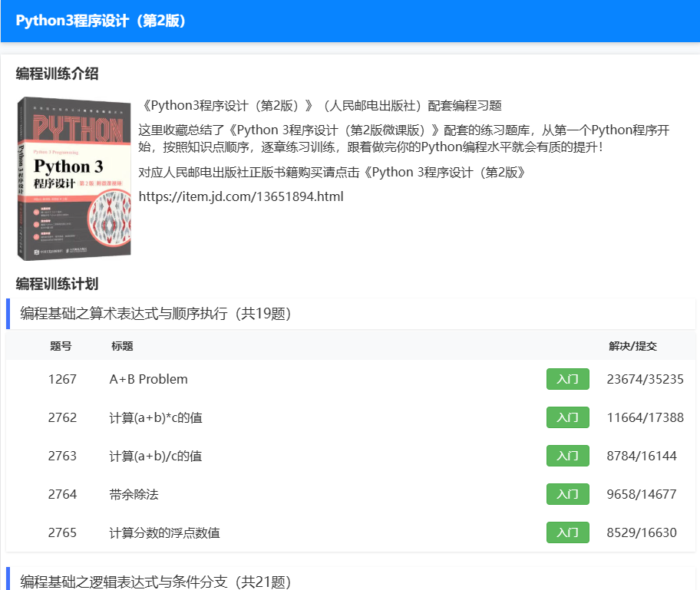The image size is (700, 590).
Task: Open the Python 3 book cover image
Action: (x=74, y=179)
